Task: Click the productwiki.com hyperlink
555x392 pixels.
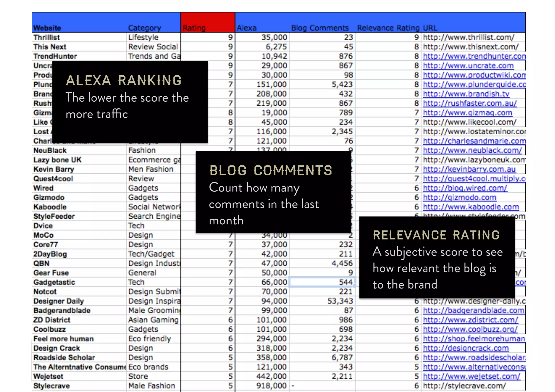Action: point(474,75)
